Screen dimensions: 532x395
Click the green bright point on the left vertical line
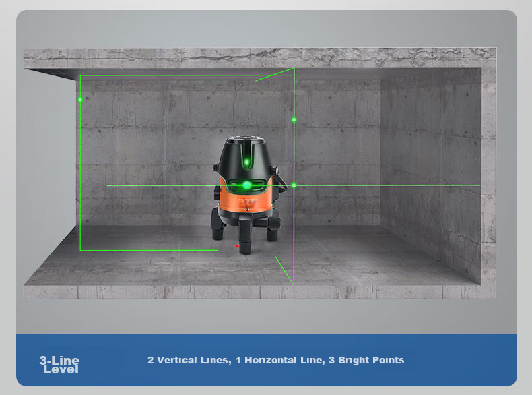pyautogui.click(x=80, y=100)
